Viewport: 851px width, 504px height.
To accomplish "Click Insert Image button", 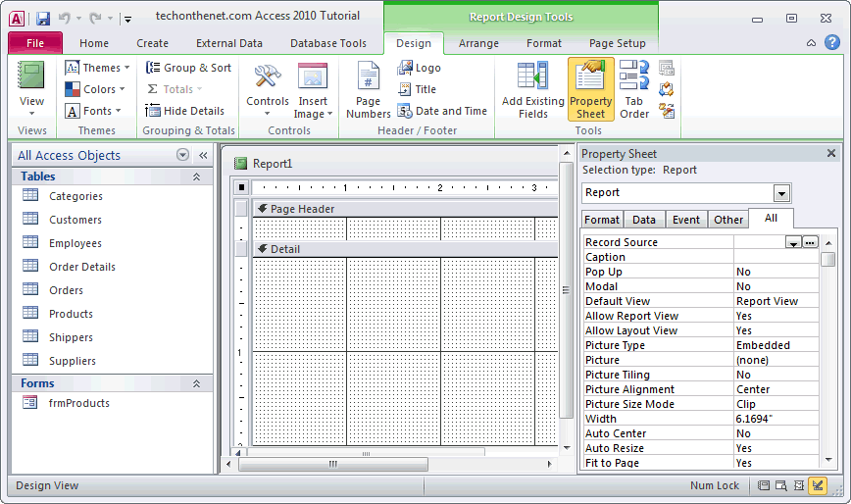I will [313, 90].
